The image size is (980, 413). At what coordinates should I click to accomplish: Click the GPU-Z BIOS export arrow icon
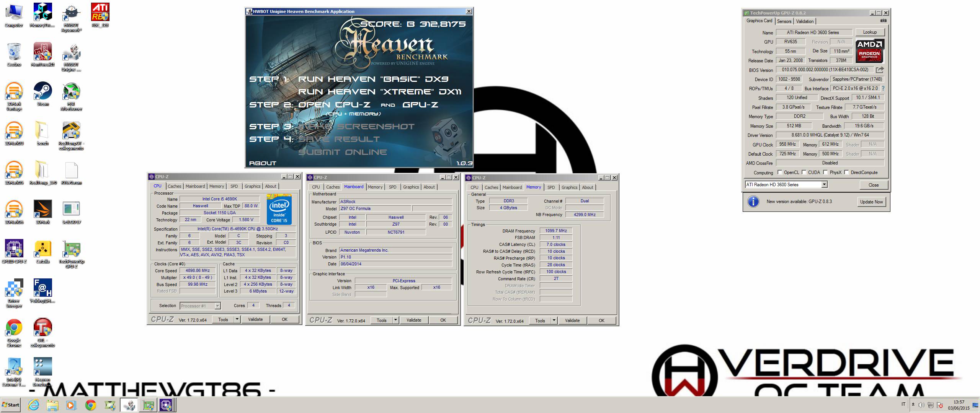(880, 70)
